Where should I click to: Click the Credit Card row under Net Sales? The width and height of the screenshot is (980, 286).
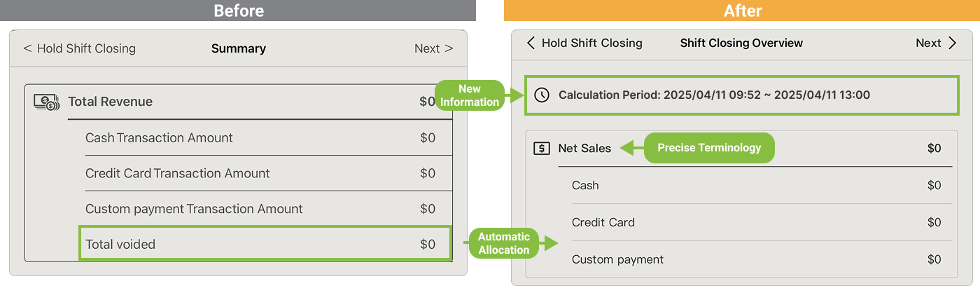pos(755,222)
